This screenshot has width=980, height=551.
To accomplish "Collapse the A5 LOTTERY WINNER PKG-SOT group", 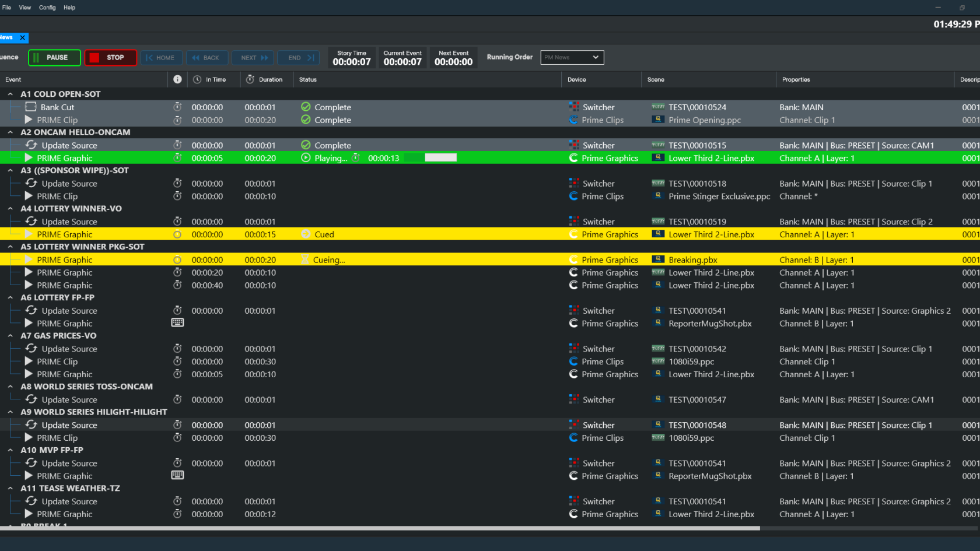I will pos(10,247).
